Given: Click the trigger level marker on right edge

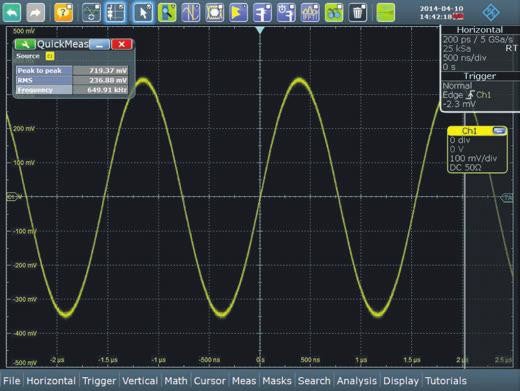Looking at the screenshot, I should (x=507, y=198).
